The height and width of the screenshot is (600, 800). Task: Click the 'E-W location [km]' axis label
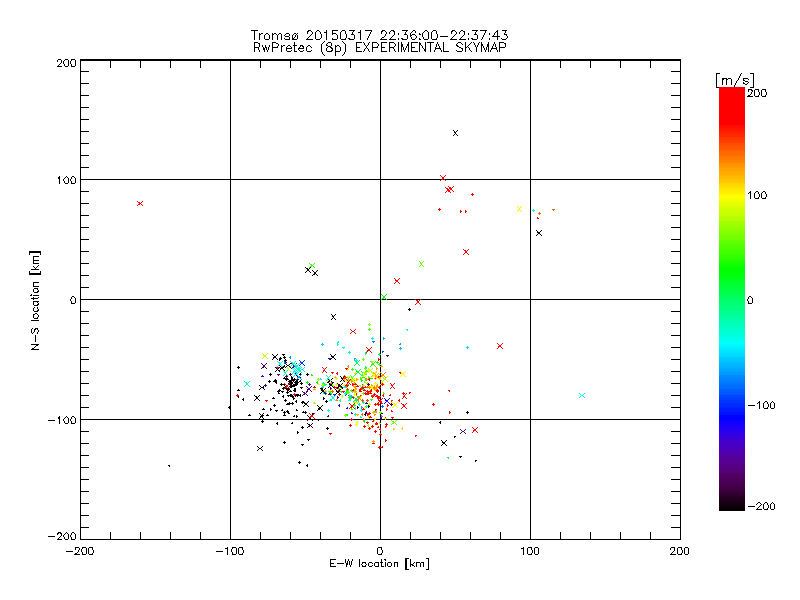click(379, 564)
